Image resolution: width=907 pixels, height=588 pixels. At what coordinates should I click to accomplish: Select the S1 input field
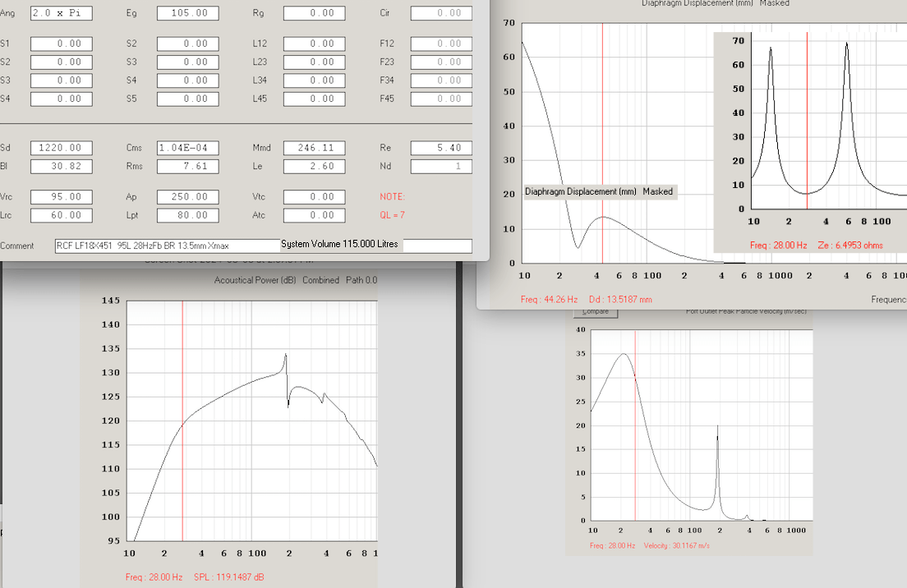click(x=62, y=44)
